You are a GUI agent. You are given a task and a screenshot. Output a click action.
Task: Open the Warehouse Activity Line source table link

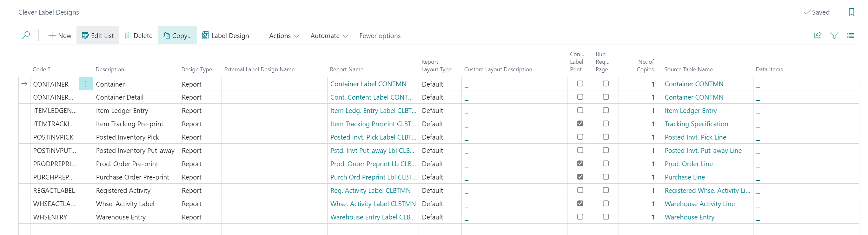pyautogui.click(x=699, y=204)
